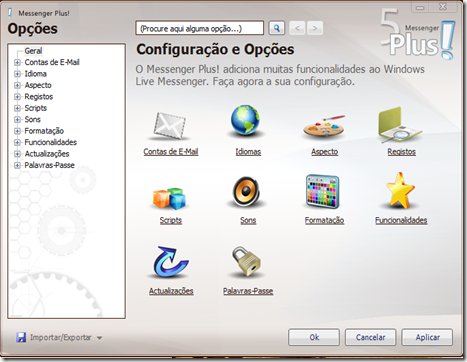Open the Contas de E-Mail envelope icon
This screenshot has height=362, width=467.
click(x=170, y=125)
